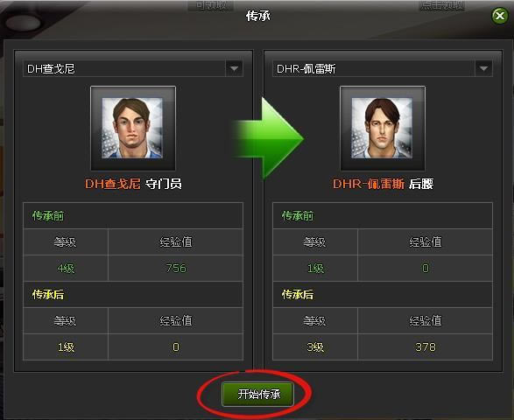
Task: Click the 后腰 position label
Action: coord(421,184)
